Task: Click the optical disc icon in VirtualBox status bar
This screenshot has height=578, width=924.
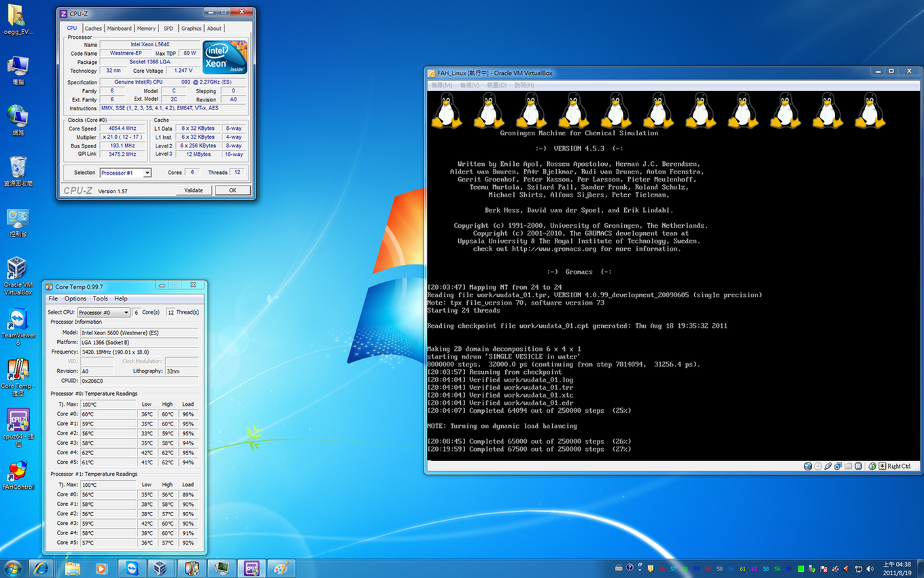Action: [x=818, y=466]
